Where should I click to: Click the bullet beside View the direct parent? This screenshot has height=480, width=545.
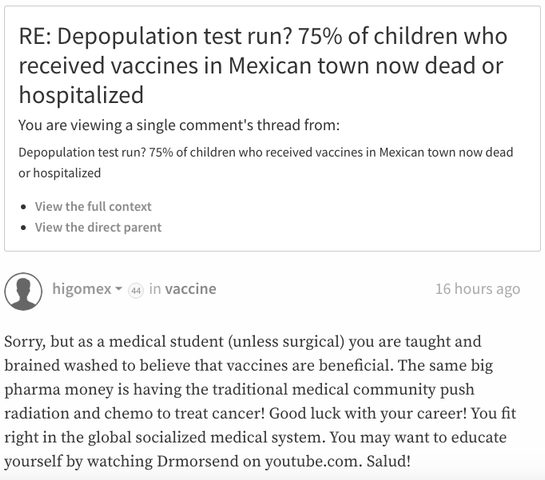[x=23, y=228]
